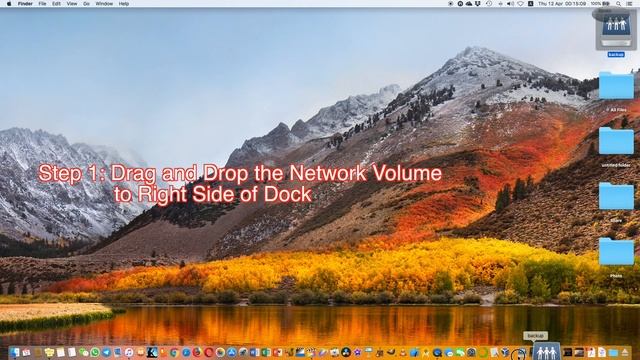Click the backup label under desktop volume

pyautogui.click(x=616, y=54)
